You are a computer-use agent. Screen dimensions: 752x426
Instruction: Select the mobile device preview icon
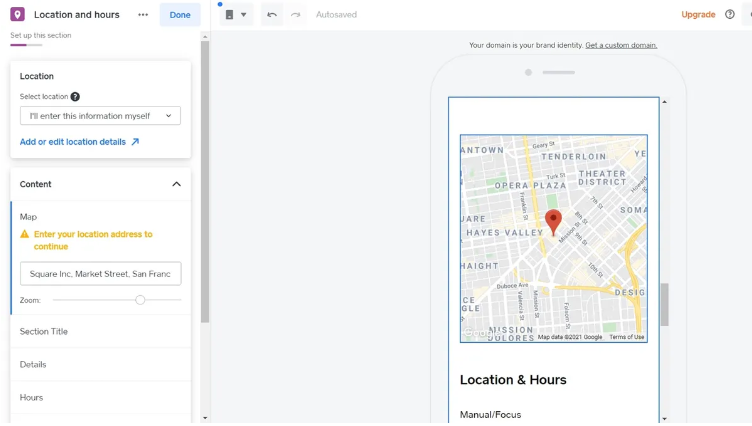[x=229, y=15]
